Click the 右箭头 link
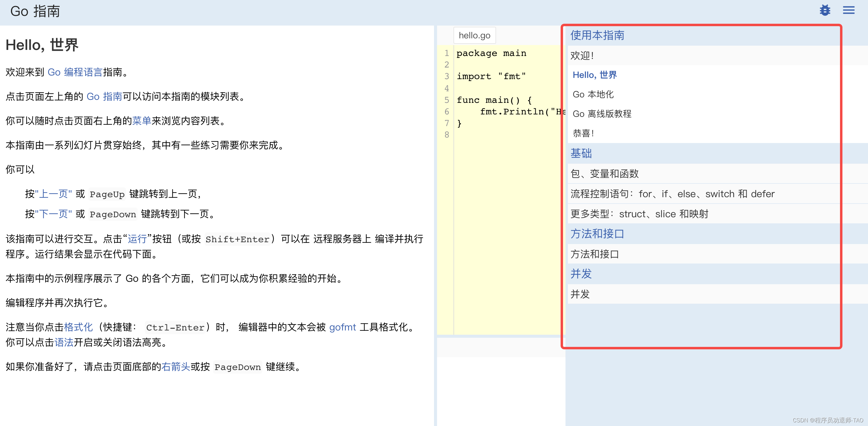This screenshot has width=868, height=426. [176, 367]
